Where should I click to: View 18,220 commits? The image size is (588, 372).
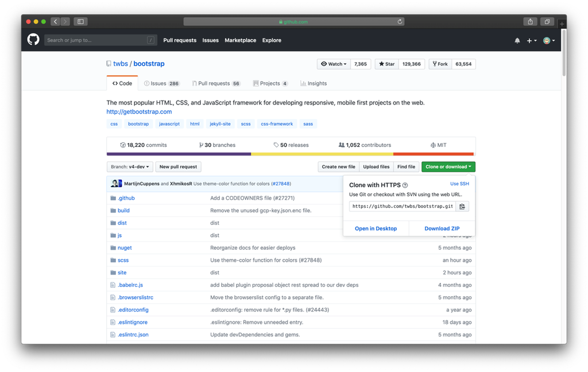(x=143, y=145)
